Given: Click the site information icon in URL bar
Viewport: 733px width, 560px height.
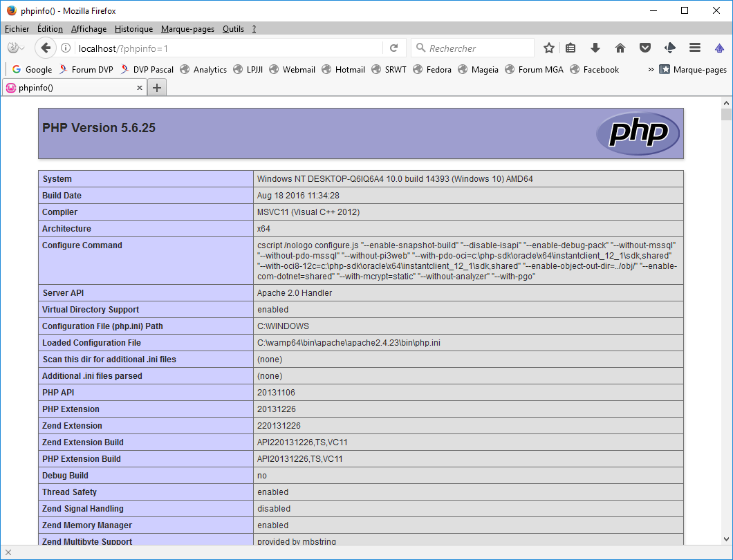Looking at the screenshot, I should click(66, 48).
